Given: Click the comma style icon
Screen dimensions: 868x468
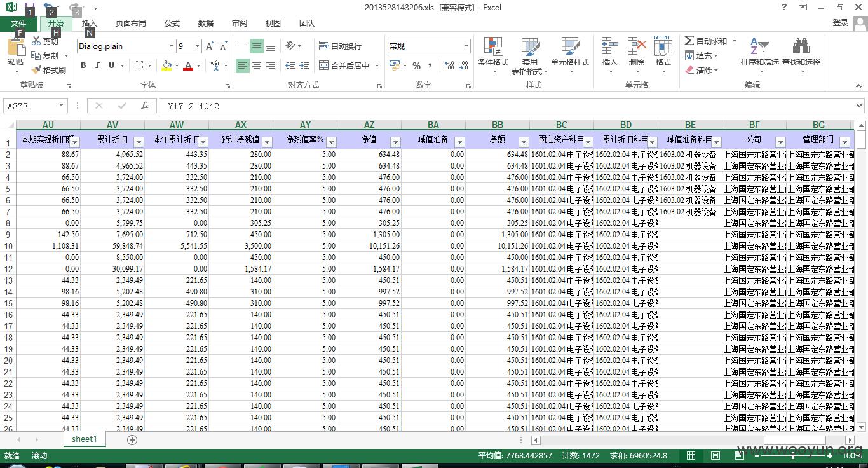Looking at the screenshot, I should (x=430, y=65).
